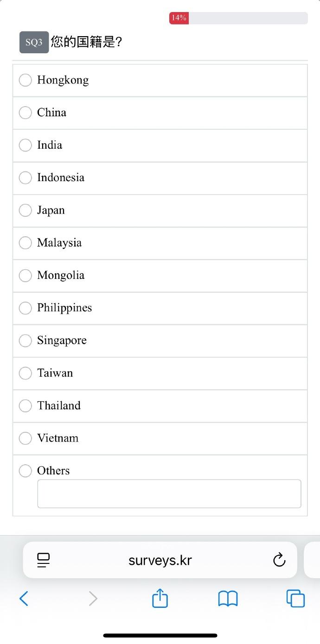This screenshot has width=320, height=644.
Task: Reload the surveys.kr page
Action: coord(279,560)
